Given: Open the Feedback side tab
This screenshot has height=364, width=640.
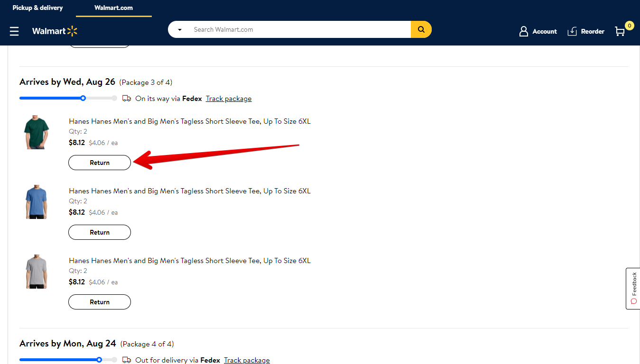Looking at the screenshot, I should tap(633, 289).
